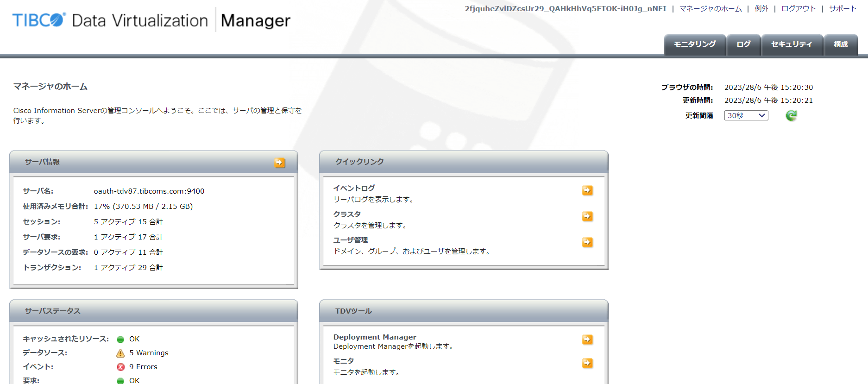Click data source requests 0 アクティブ 11 合計
This screenshot has height=384, width=868.
click(128, 252)
